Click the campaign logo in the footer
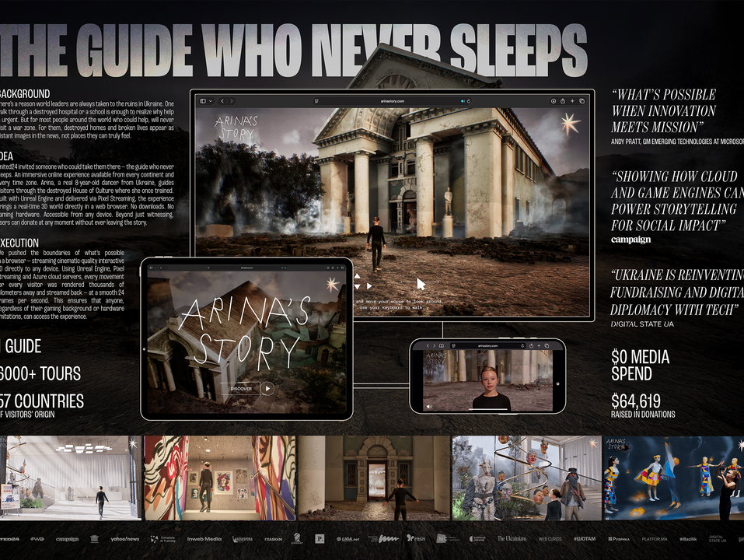This screenshot has width=744, height=560. pyautogui.click(x=67, y=539)
